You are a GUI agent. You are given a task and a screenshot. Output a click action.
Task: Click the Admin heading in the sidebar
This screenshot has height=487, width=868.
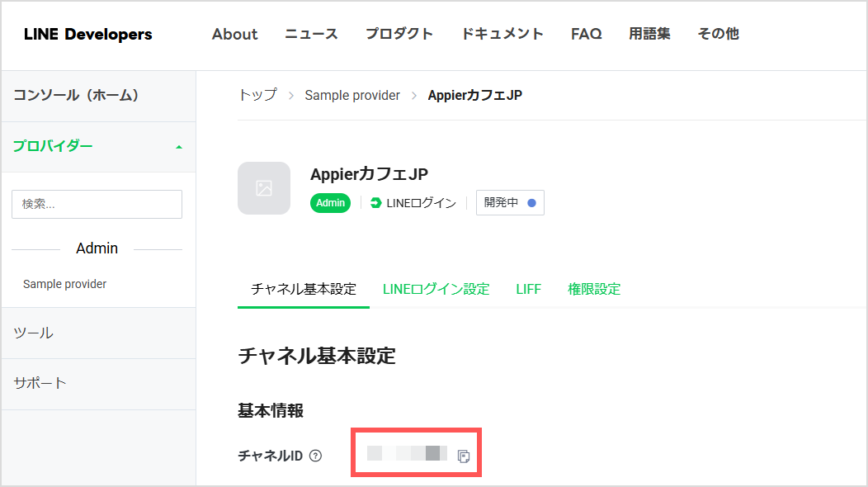coord(97,248)
